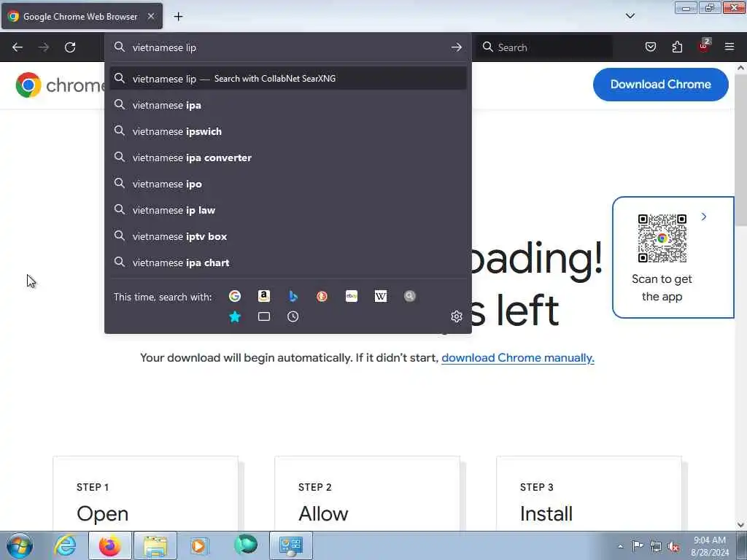This screenshot has height=560, width=747.
Task: Focus the toolbar Search box
Action: 544,47
